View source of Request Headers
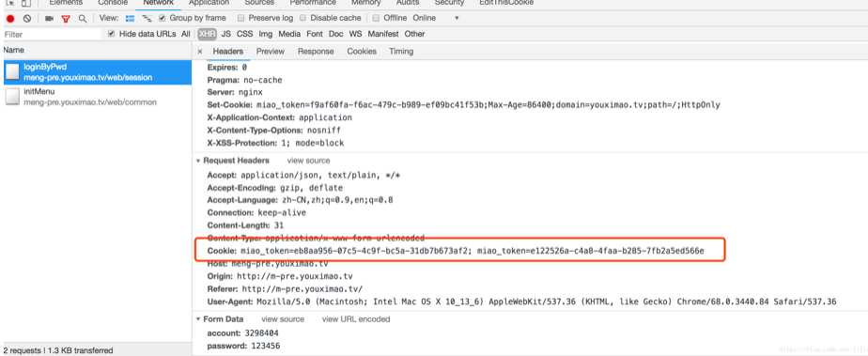 (308, 161)
